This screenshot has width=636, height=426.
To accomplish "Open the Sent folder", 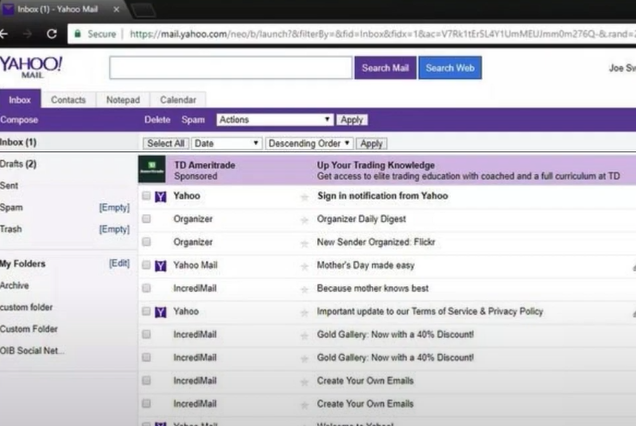I will tap(9, 185).
